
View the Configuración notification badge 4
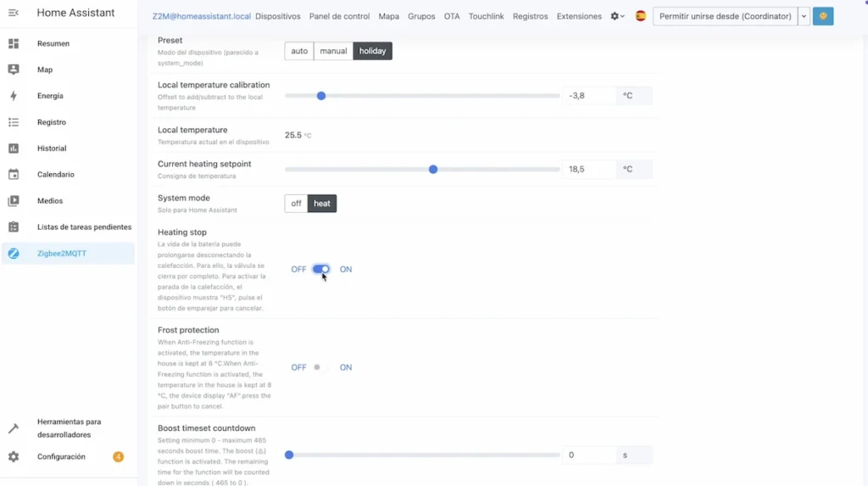click(118, 456)
